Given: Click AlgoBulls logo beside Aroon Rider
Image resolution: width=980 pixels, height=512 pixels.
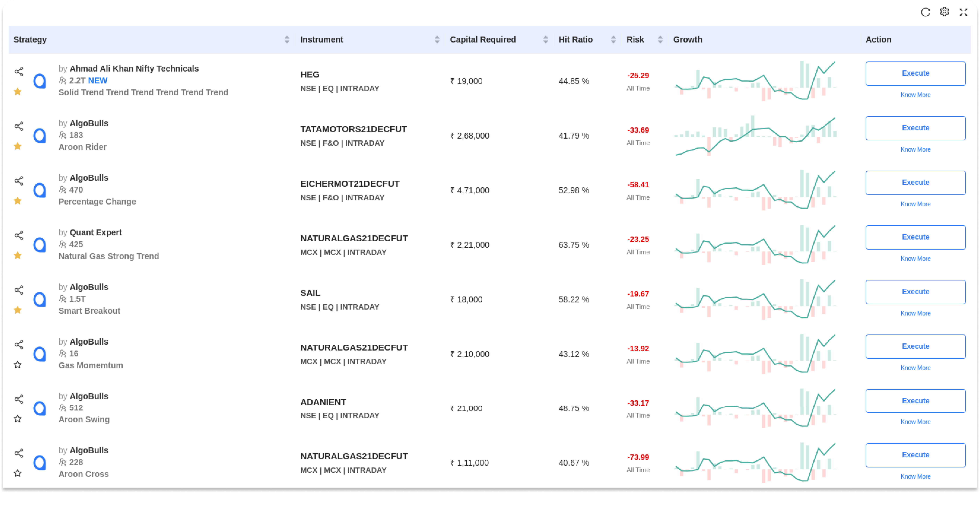Looking at the screenshot, I should 40,135.
